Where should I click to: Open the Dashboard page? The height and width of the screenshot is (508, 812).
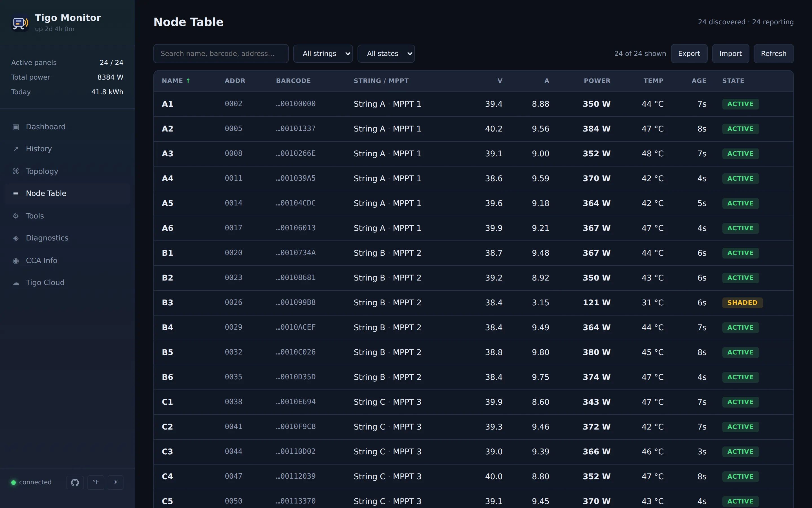click(x=67, y=127)
